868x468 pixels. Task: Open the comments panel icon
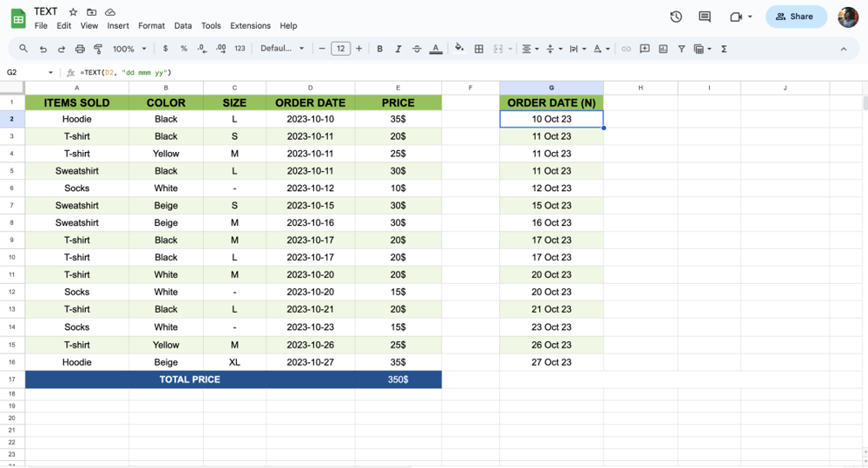[705, 16]
